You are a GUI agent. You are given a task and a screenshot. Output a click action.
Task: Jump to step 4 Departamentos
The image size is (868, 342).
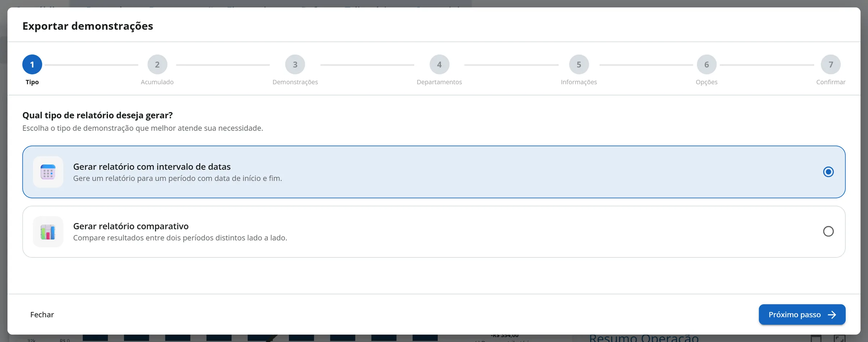[439, 65]
